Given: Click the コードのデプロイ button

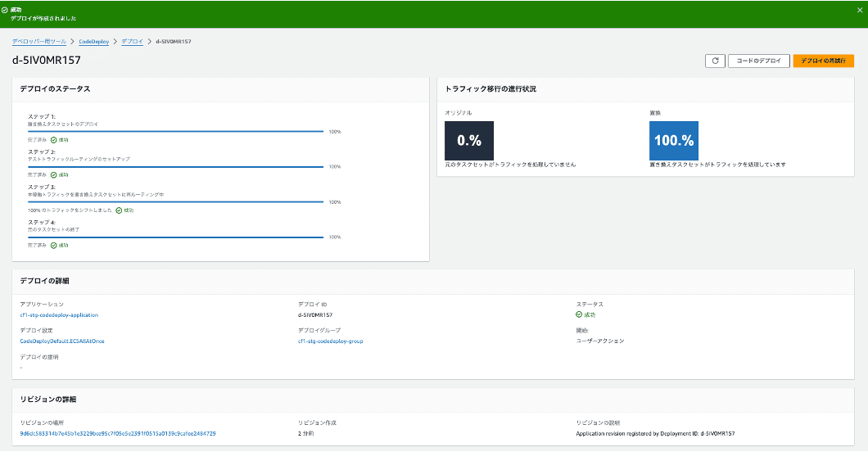Looking at the screenshot, I should (758, 61).
